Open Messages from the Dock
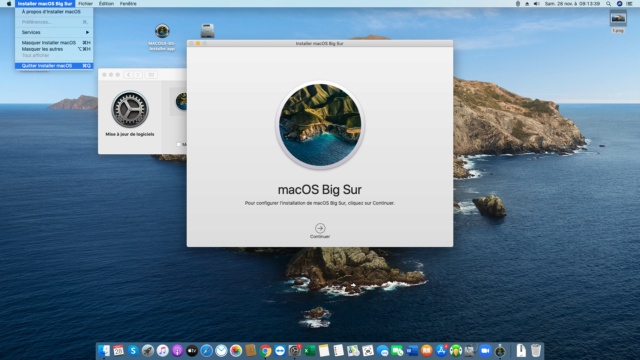This screenshot has height=360, width=640. [x=382, y=351]
